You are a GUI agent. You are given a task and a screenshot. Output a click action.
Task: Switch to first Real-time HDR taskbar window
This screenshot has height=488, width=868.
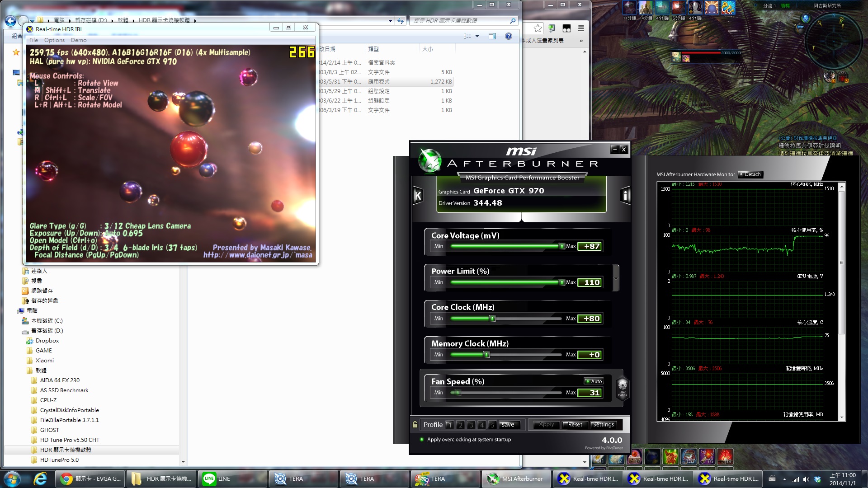pyautogui.click(x=587, y=479)
